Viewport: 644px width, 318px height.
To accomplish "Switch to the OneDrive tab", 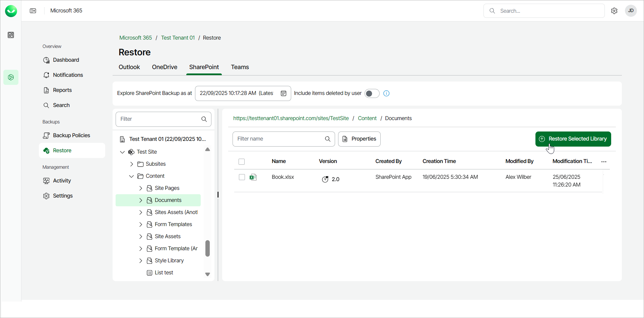I will [x=165, y=67].
